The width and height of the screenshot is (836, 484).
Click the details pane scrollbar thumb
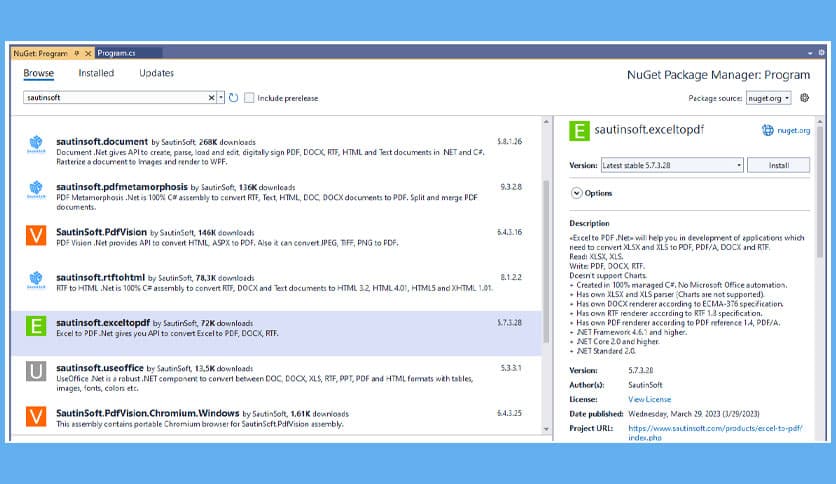tap(820, 192)
